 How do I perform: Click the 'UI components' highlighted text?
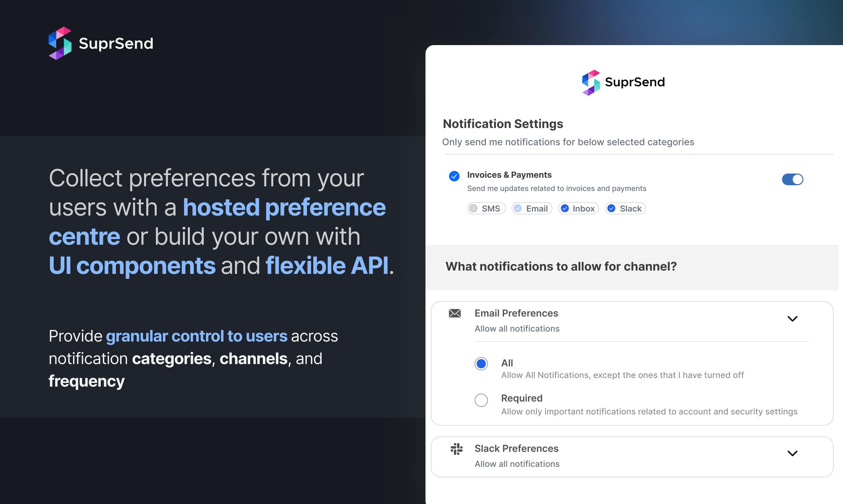tap(132, 266)
